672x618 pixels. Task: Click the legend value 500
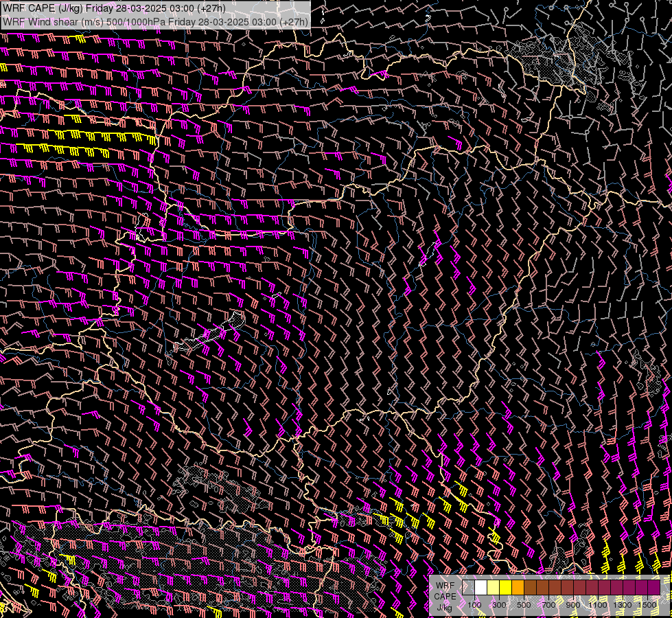pyautogui.click(x=524, y=605)
